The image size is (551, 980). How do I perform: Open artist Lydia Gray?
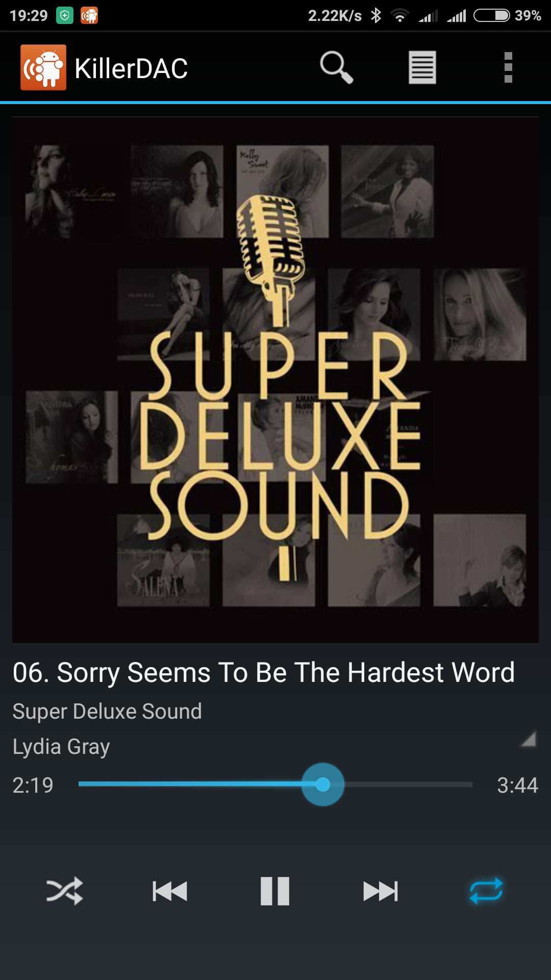pyautogui.click(x=61, y=747)
